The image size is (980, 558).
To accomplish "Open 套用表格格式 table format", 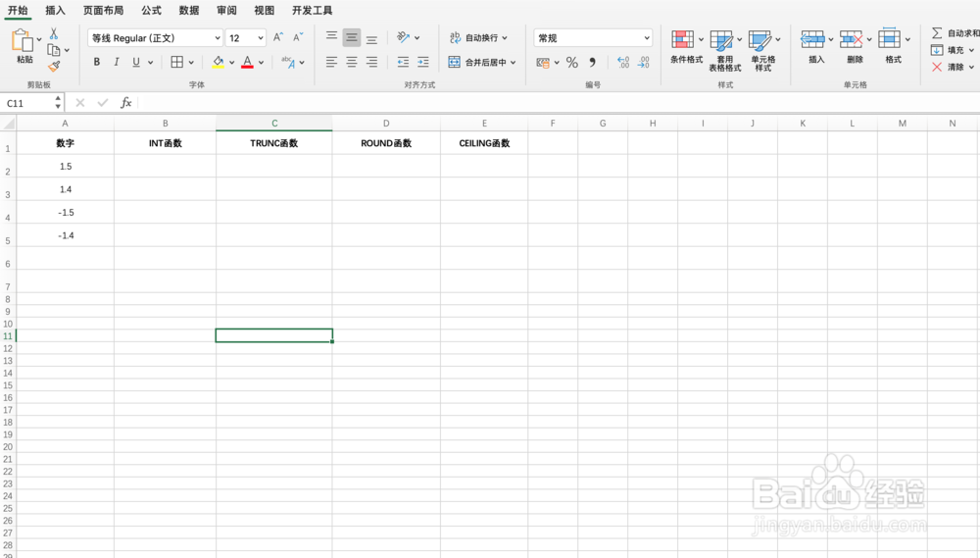I will pyautogui.click(x=724, y=51).
